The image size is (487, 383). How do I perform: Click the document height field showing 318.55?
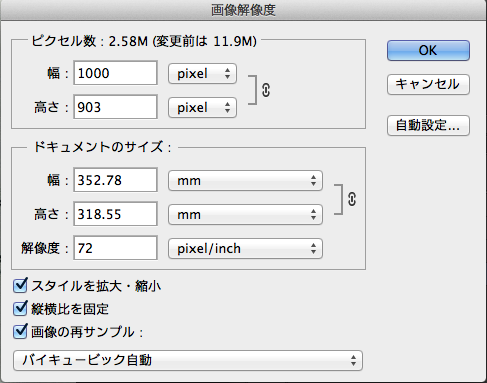coord(115,214)
